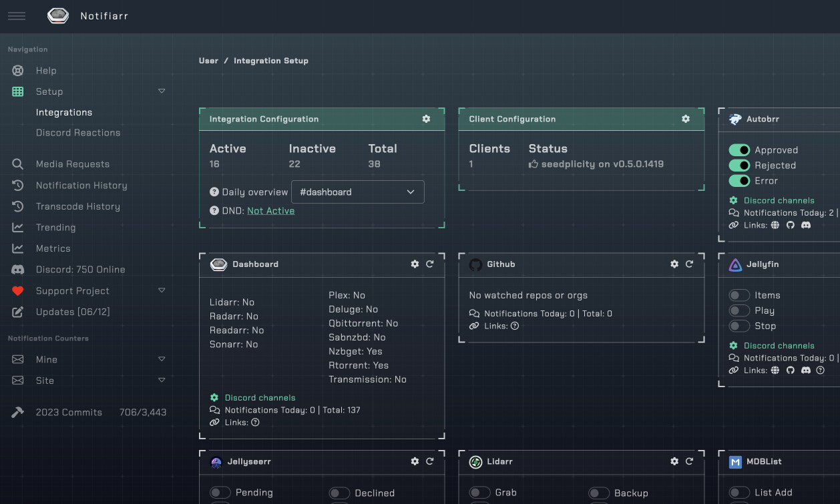Open Discord: 750 Online link
840x504 pixels.
[81, 270]
